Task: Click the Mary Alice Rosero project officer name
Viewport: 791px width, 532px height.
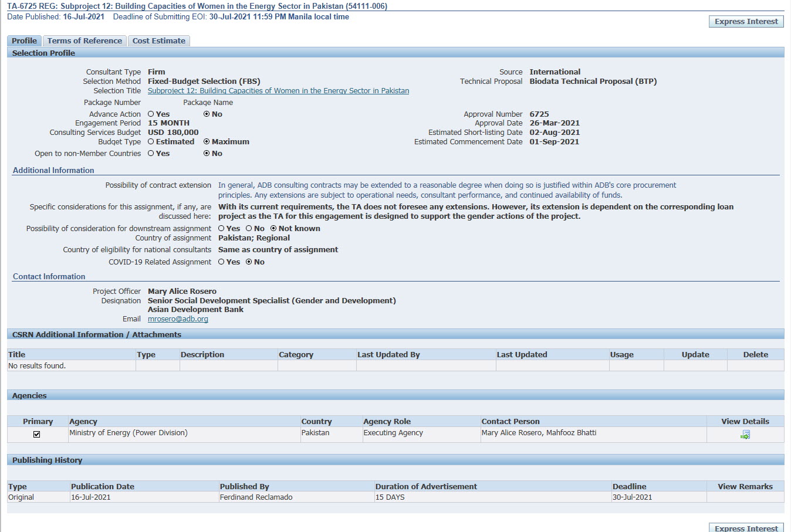Action: 182,292
